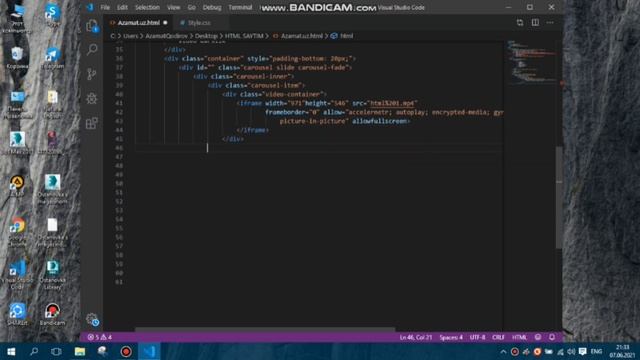640x360 pixels.
Task: Click the line 36 container div code
Action: pyautogui.click(x=260, y=59)
